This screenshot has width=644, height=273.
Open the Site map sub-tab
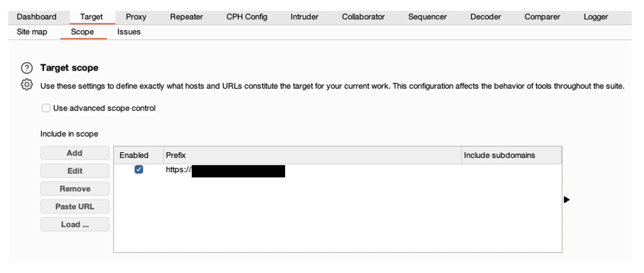[x=32, y=32]
